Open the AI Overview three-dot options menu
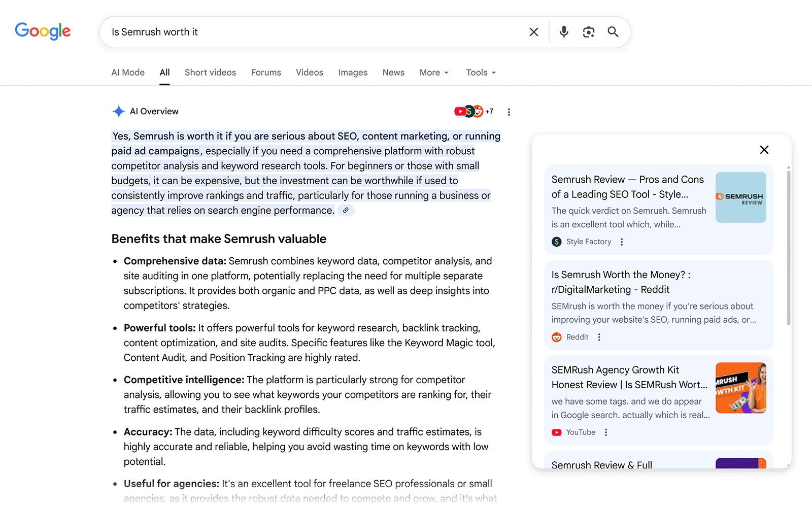The width and height of the screenshot is (812, 509). click(x=509, y=112)
